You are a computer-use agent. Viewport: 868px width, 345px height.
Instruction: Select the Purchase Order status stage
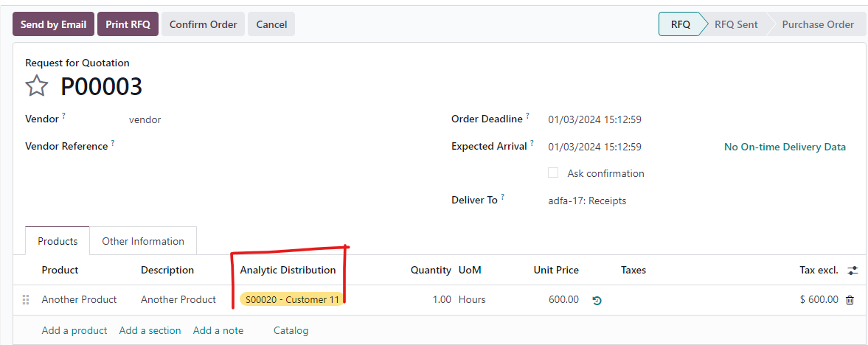point(818,24)
